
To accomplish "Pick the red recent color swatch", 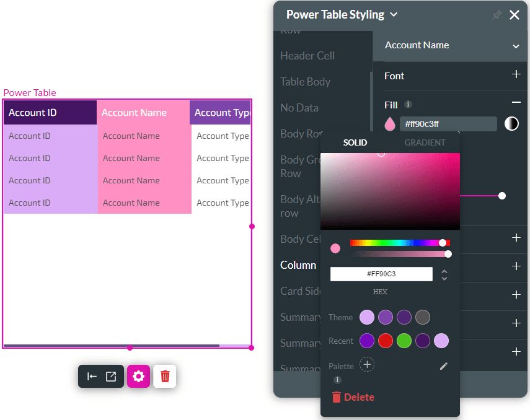I will point(386,341).
